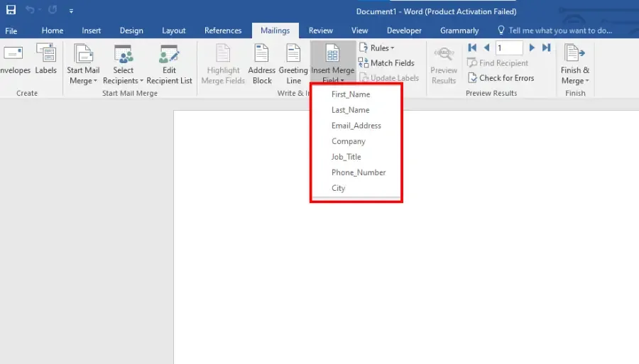Switch to the View tab
Screen dimensions: 639x364
(x=359, y=31)
